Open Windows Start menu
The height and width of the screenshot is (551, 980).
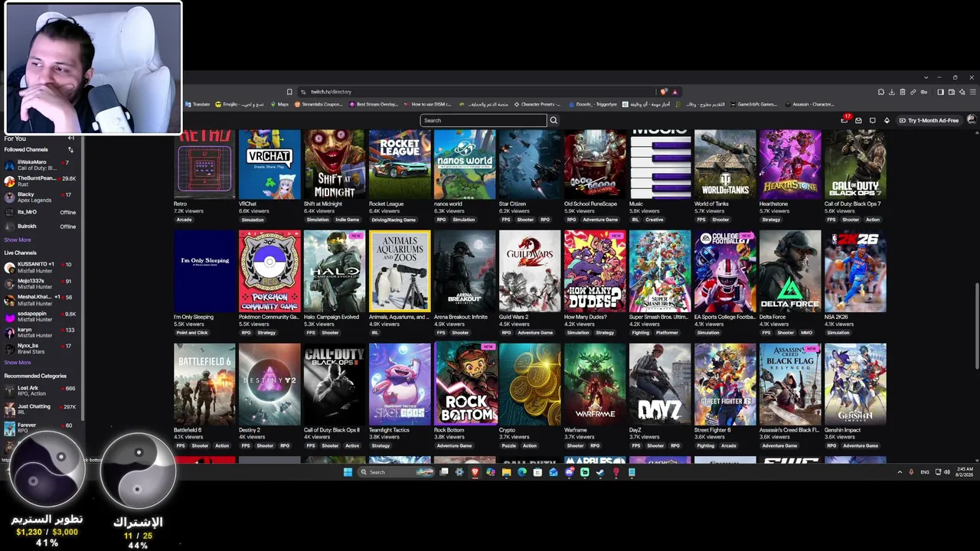pyautogui.click(x=348, y=472)
